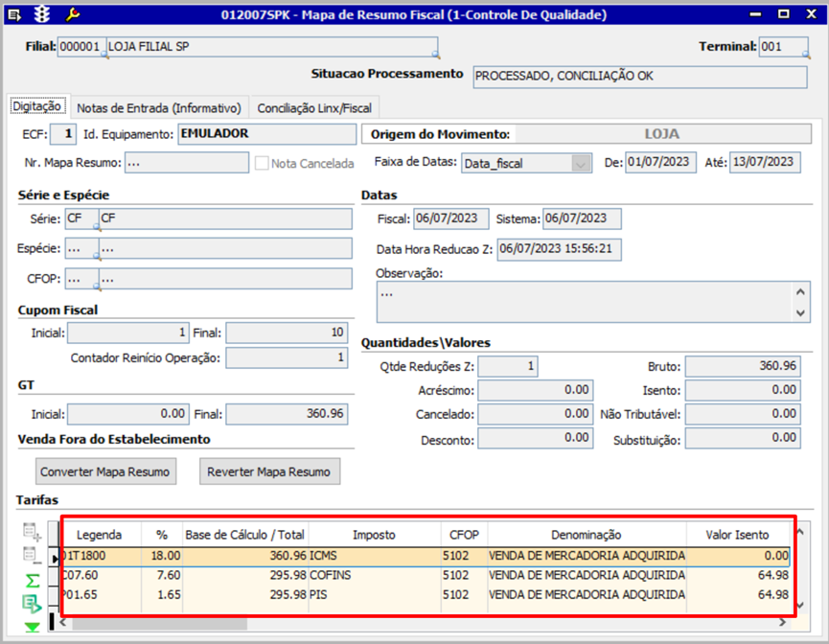Click the green export list icon
Viewport: 829px width, 644px height.
[x=33, y=604]
